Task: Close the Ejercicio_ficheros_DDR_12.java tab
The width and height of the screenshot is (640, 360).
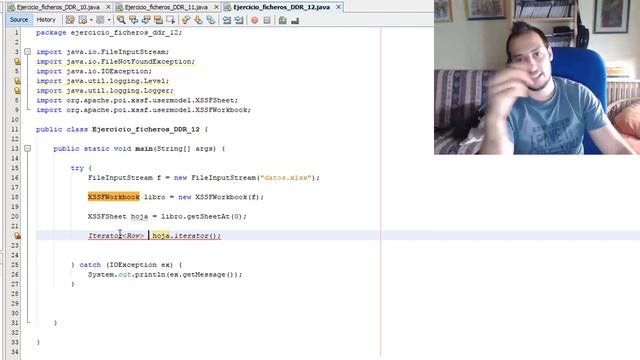Action: pos(338,7)
